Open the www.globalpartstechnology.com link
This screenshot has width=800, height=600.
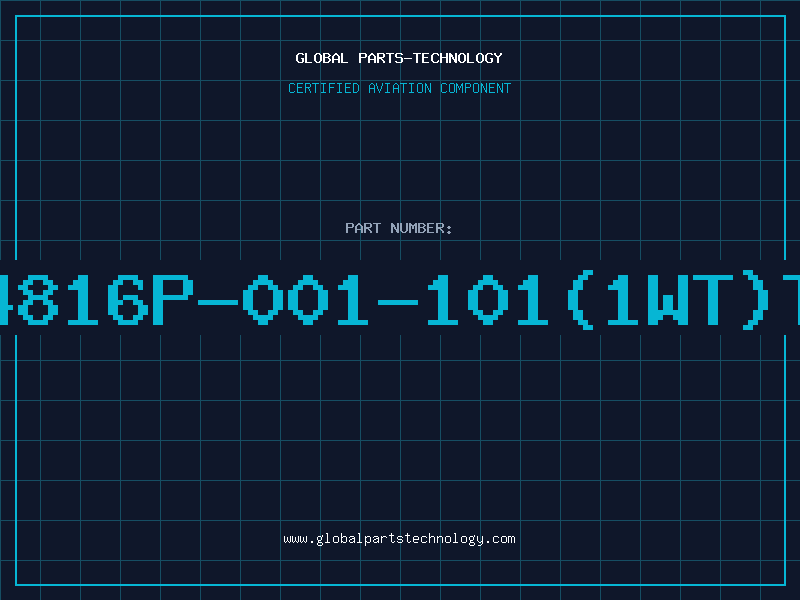[399, 539]
